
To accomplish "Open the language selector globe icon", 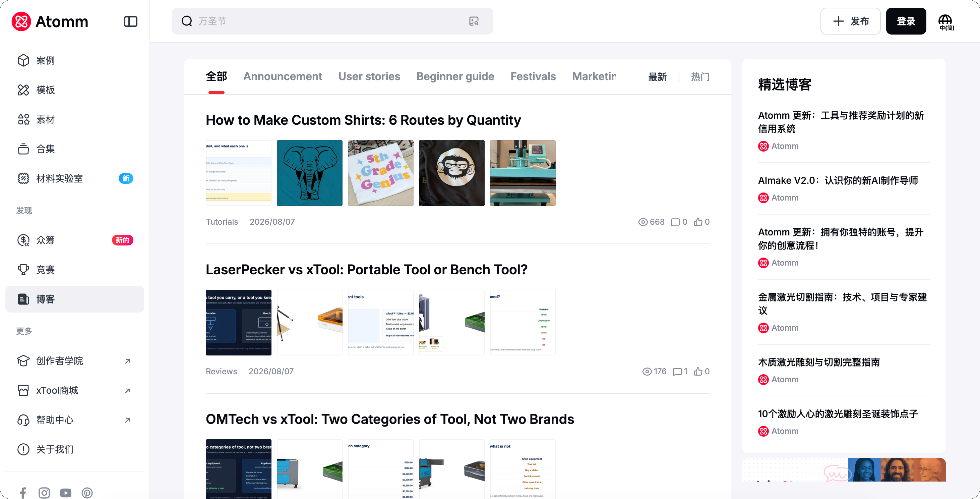I will [946, 22].
